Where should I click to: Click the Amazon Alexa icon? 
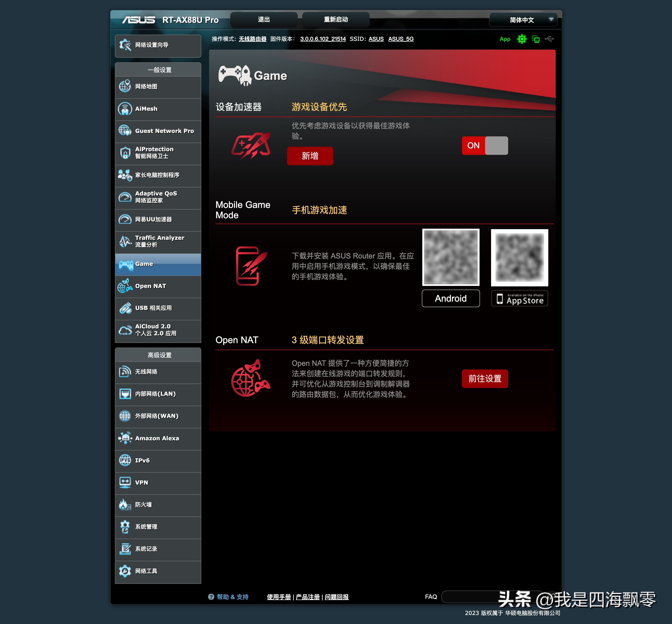pos(125,438)
